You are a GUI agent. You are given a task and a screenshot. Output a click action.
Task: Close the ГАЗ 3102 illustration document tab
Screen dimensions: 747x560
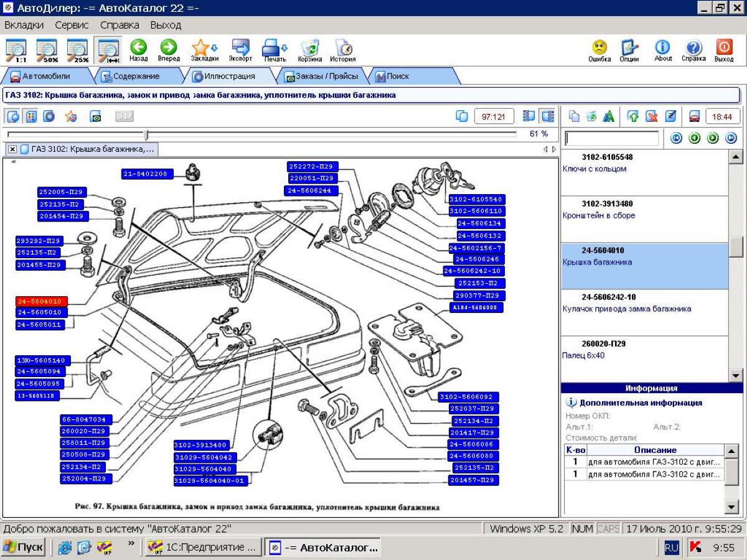[x=12, y=149]
